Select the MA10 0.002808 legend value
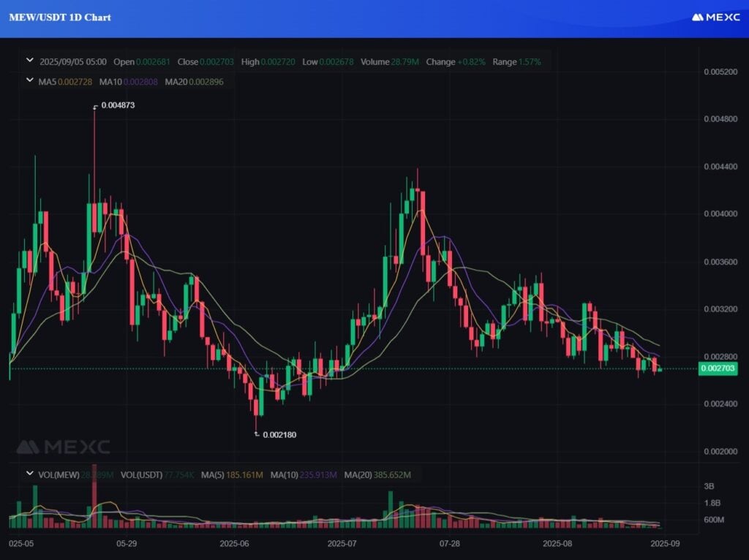The height and width of the screenshot is (560, 749). pos(129,82)
